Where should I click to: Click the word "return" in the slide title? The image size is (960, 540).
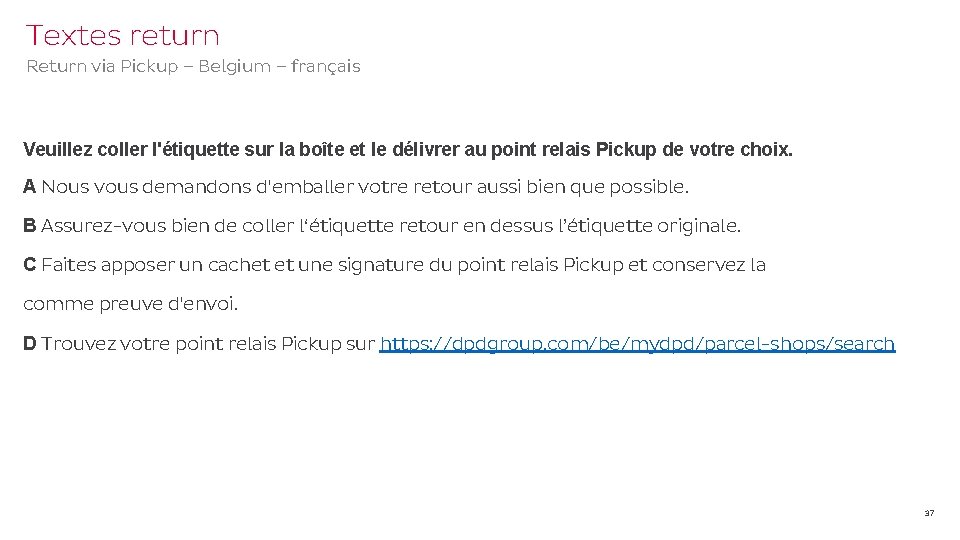pos(173,36)
